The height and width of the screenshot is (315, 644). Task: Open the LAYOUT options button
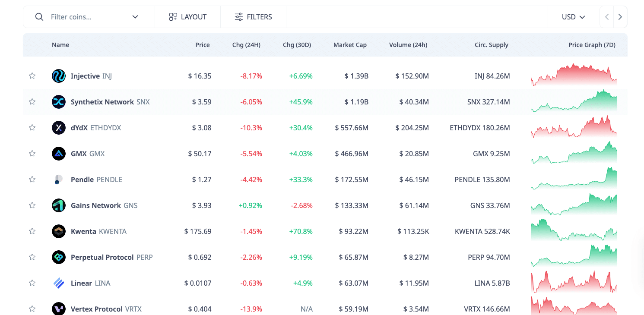click(x=187, y=17)
